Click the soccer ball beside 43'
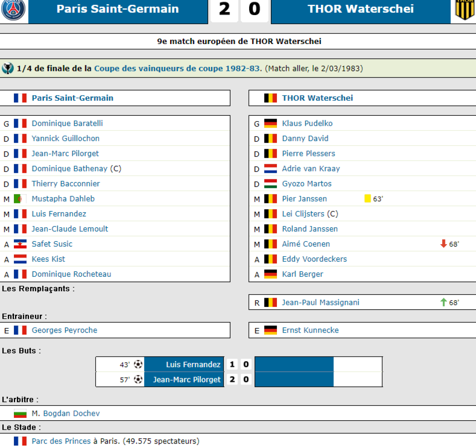The image size is (476, 448). click(138, 364)
